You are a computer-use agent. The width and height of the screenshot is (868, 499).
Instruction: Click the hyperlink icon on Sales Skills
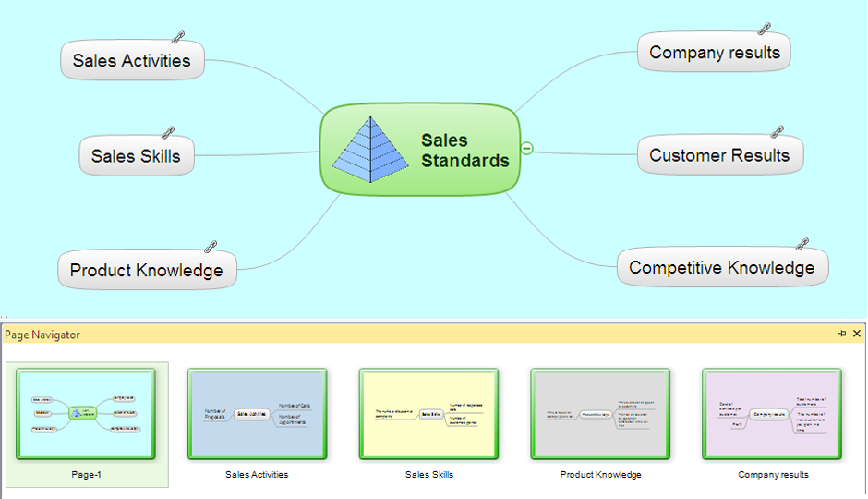click(168, 133)
